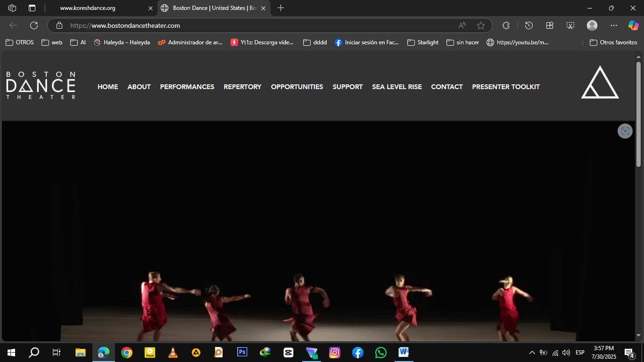
Task: Open the PRESENTER TOOLKIT link
Action: 505,87
